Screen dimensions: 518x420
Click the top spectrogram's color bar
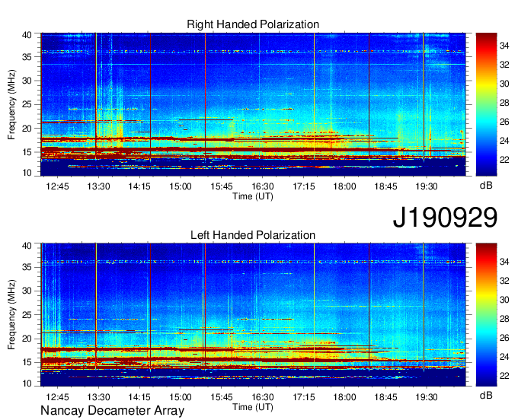coord(486,104)
